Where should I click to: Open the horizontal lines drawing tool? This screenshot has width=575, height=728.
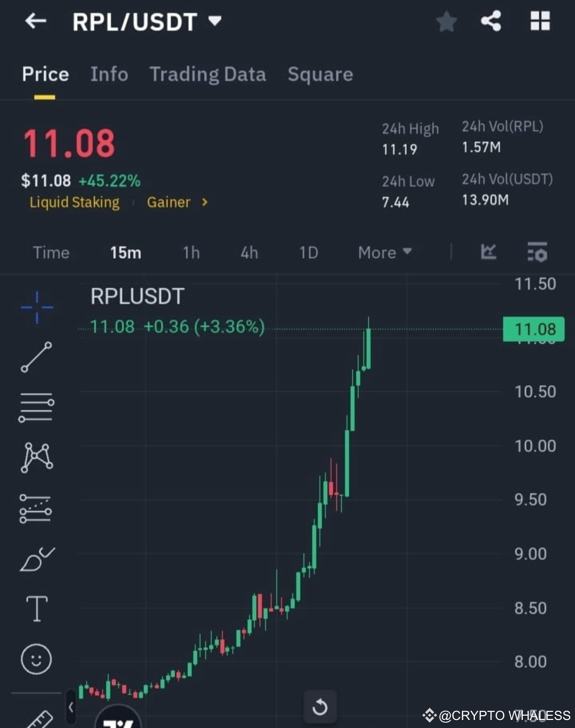click(x=36, y=407)
